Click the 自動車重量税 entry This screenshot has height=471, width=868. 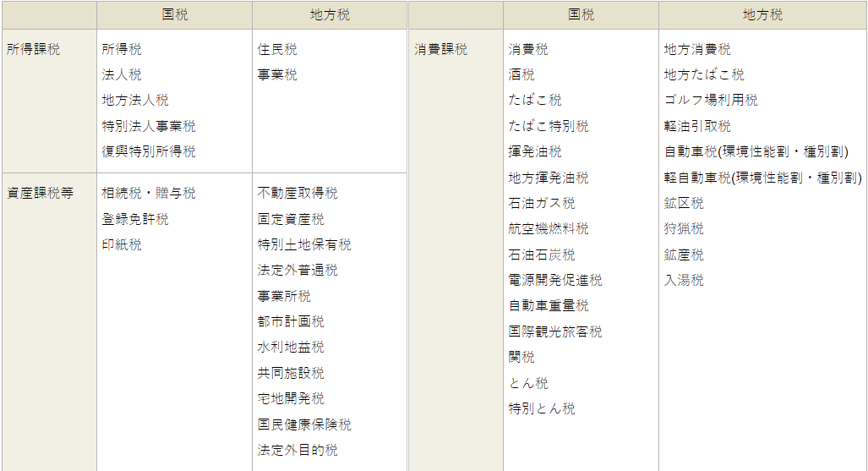click(x=549, y=306)
